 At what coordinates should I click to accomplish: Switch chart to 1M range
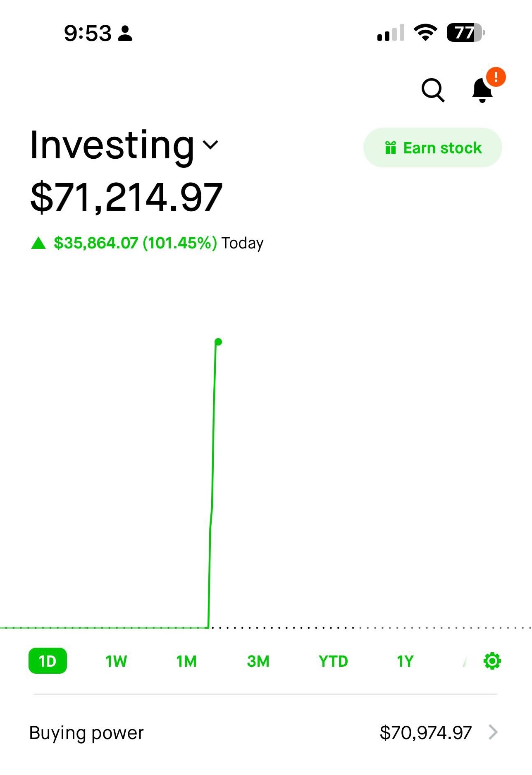point(186,661)
